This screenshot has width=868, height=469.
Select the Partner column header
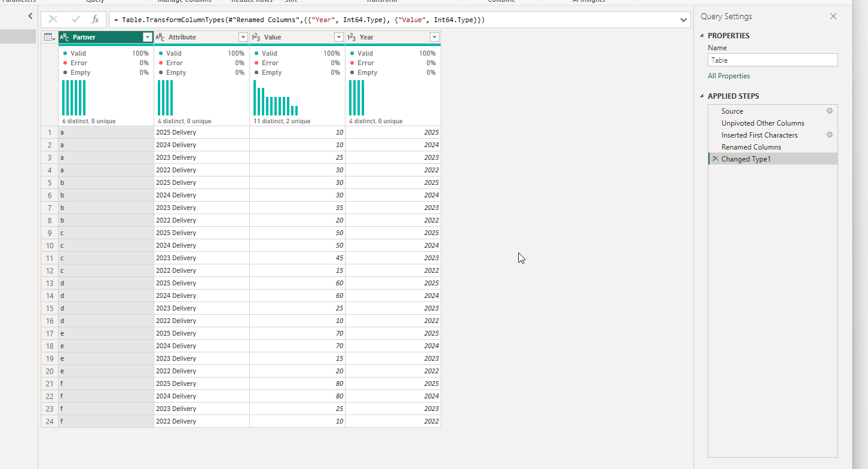coord(106,37)
